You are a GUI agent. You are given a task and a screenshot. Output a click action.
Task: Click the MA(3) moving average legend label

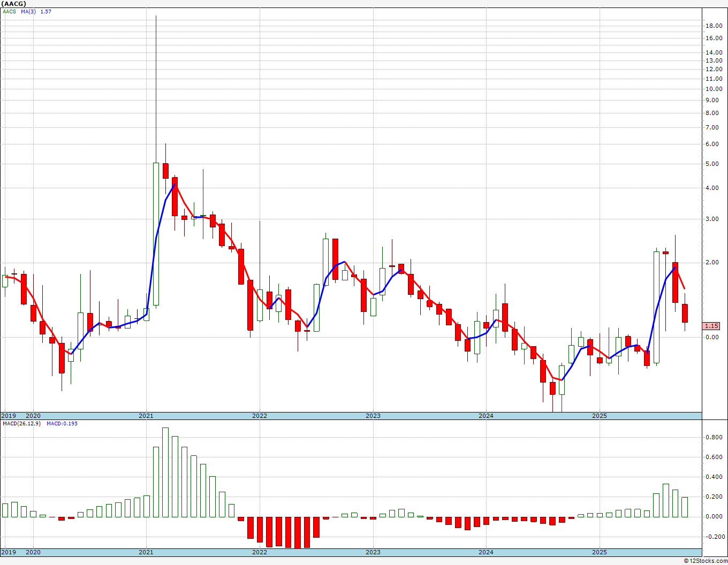(29, 11)
